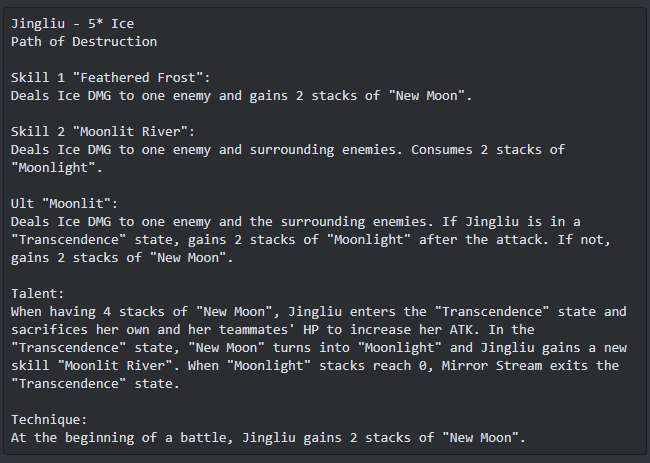Click the Ult "Moonlit" heading
This screenshot has width=650, height=463.
click(64, 204)
